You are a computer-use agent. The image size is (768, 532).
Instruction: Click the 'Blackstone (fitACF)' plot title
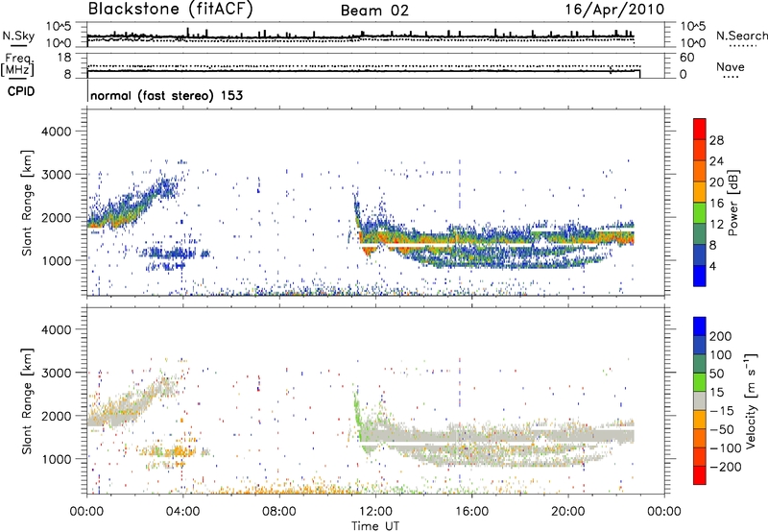pyautogui.click(x=170, y=9)
